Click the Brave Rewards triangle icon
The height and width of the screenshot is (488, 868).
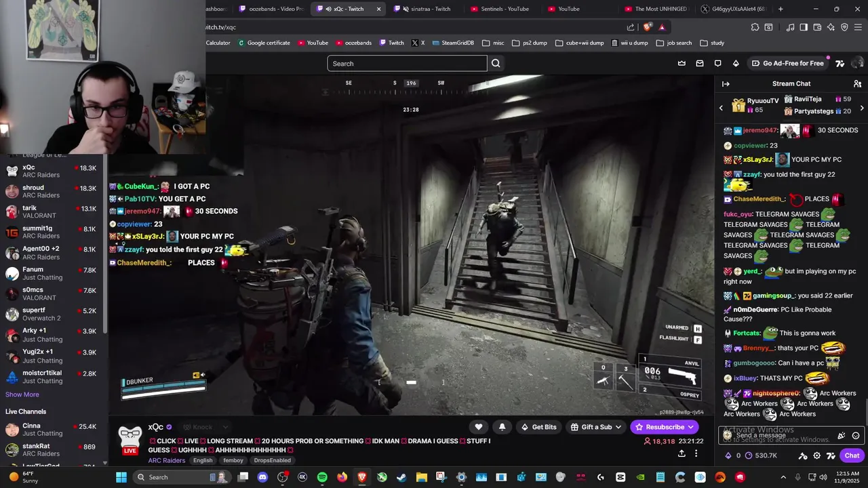(662, 27)
